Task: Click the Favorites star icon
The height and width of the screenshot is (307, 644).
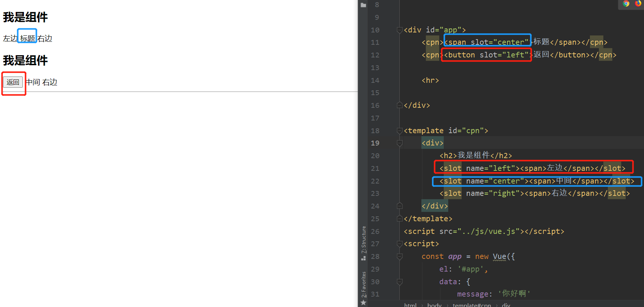Action: [x=363, y=303]
